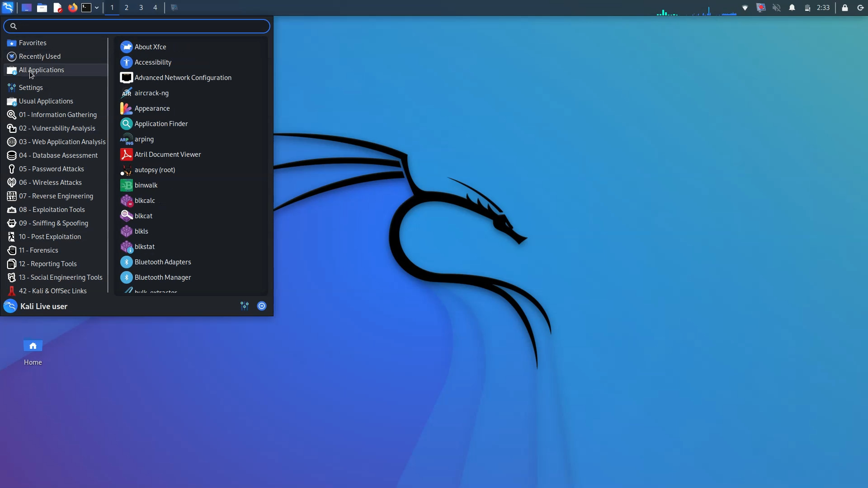
Task: Open 42 - Kali & OffSec Links category
Action: tap(56, 291)
